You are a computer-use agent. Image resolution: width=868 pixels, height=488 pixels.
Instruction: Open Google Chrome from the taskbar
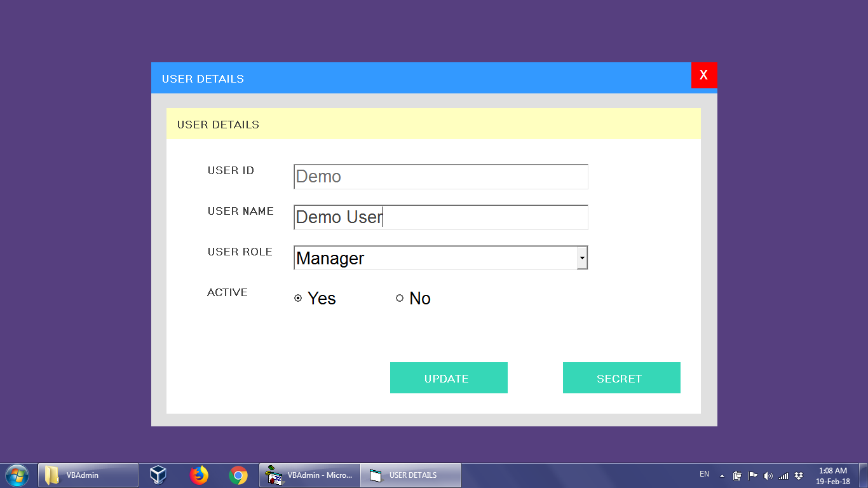[x=238, y=475]
